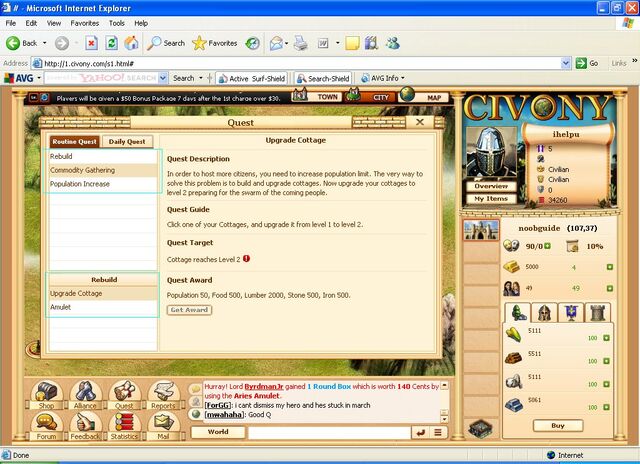
Task: Click the Stop loading icon
Action: click(91, 43)
